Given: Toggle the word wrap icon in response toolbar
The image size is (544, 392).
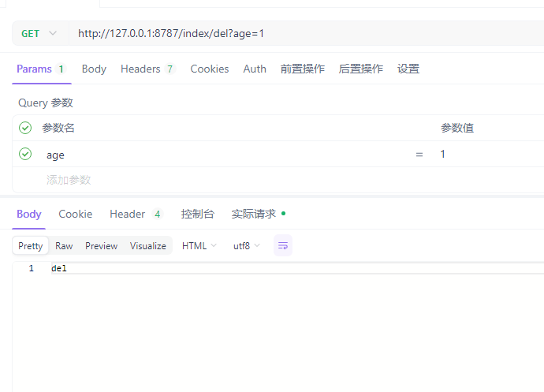Looking at the screenshot, I should (x=283, y=245).
